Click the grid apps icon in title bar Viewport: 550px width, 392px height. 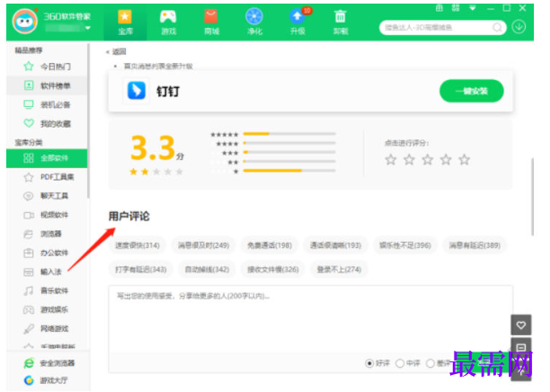click(456, 8)
